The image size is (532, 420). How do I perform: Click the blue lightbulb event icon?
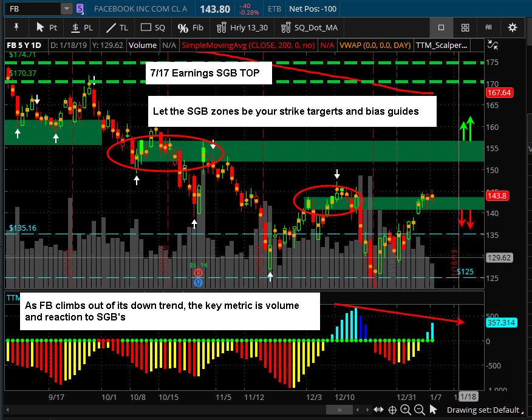(198, 282)
